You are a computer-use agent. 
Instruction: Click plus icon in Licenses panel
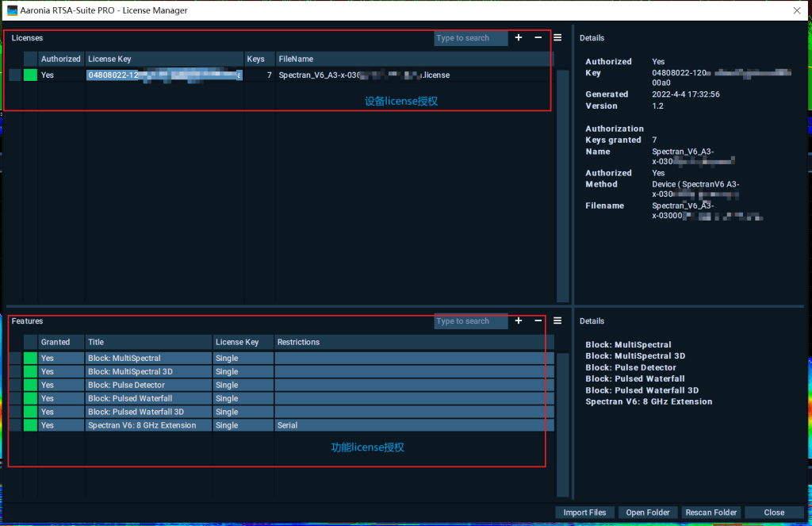point(519,38)
